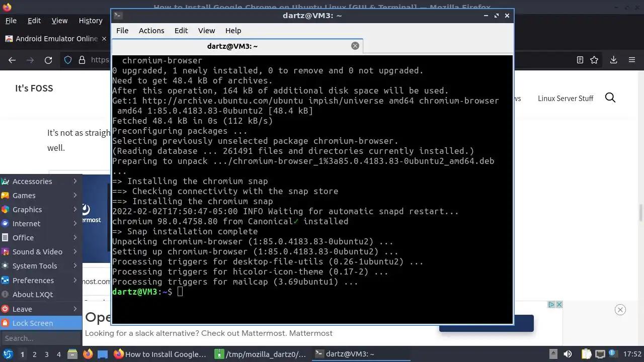Click the It's FOSS search magnifier icon
This screenshot has width=644, height=362.
[610, 98]
